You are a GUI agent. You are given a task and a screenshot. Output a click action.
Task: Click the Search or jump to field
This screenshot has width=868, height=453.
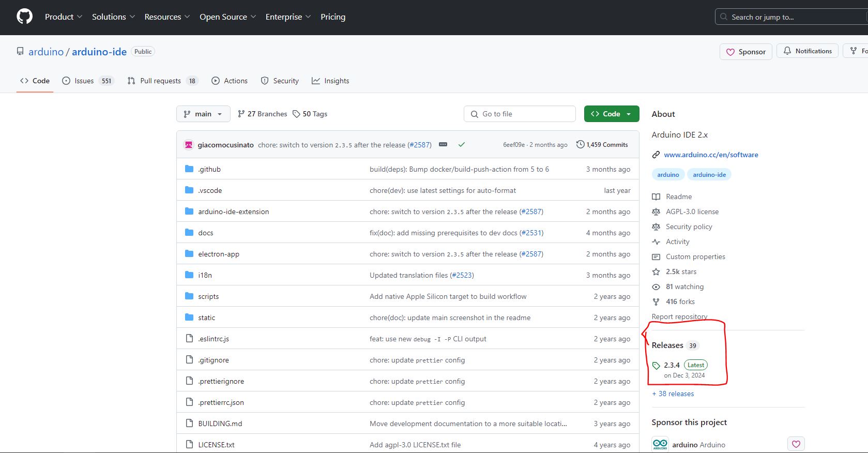(791, 17)
